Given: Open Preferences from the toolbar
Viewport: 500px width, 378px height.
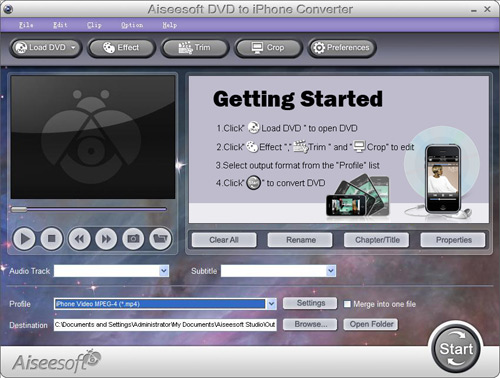Looking at the screenshot, I should [x=342, y=48].
